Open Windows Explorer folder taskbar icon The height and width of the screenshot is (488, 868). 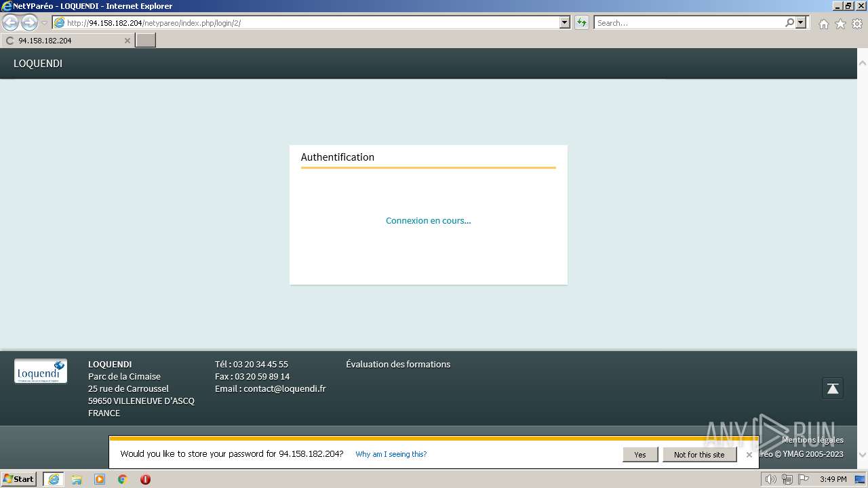pyautogui.click(x=77, y=479)
